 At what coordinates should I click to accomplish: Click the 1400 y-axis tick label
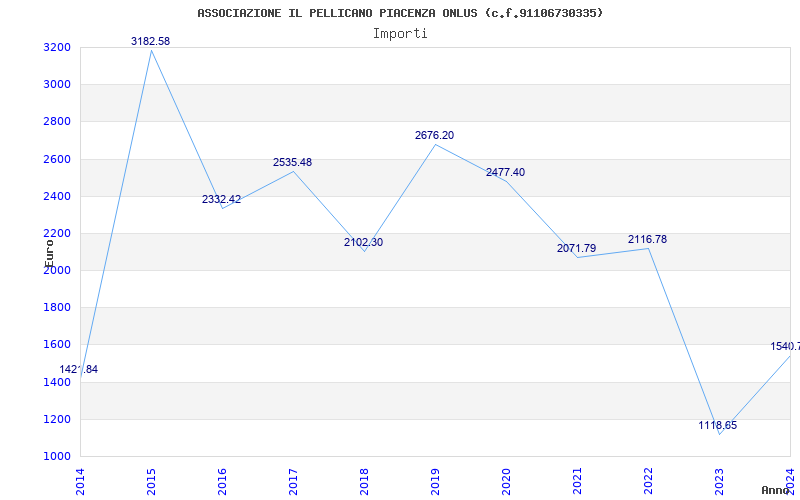[x=56, y=382]
